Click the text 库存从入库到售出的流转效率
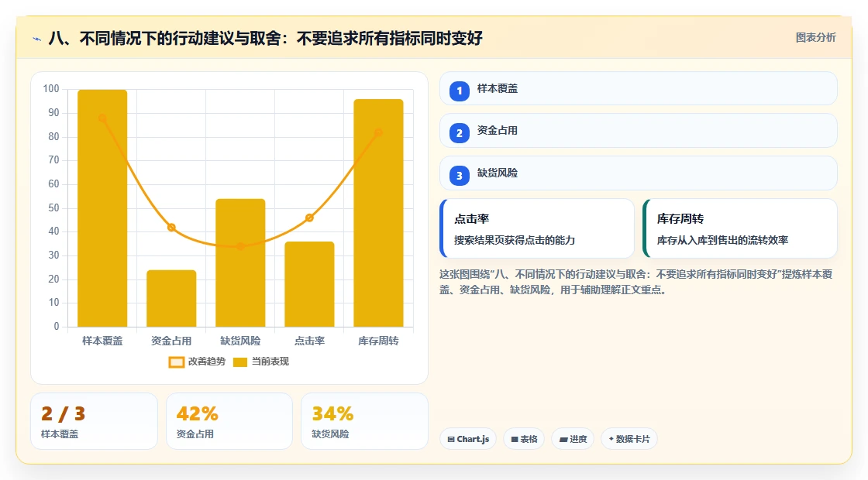 click(722, 241)
